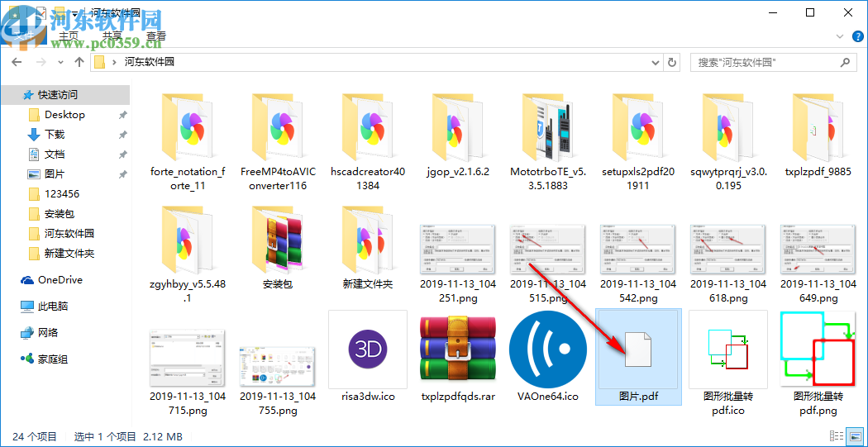
Task: Open Desktop in quick access
Action: (x=64, y=115)
